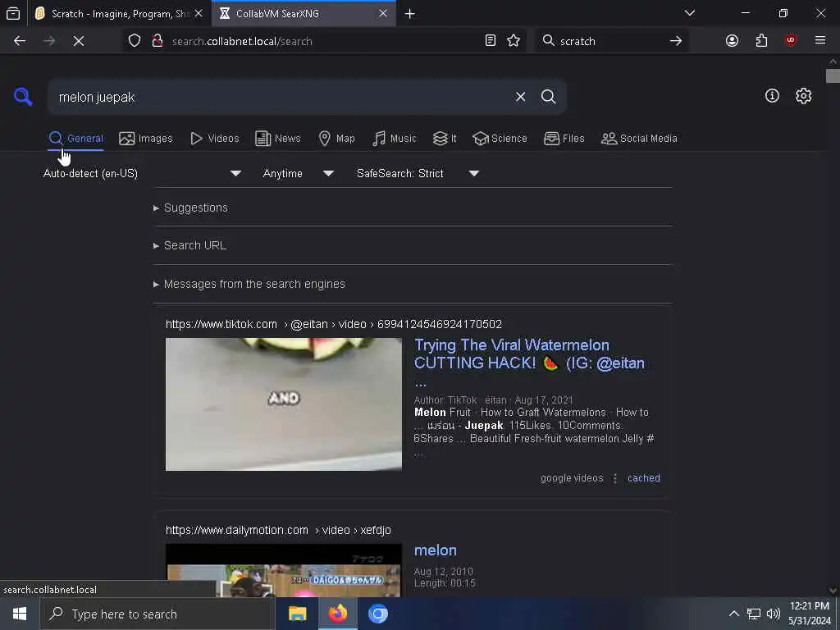Open the SearXNG about info icon

tap(772, 96)
